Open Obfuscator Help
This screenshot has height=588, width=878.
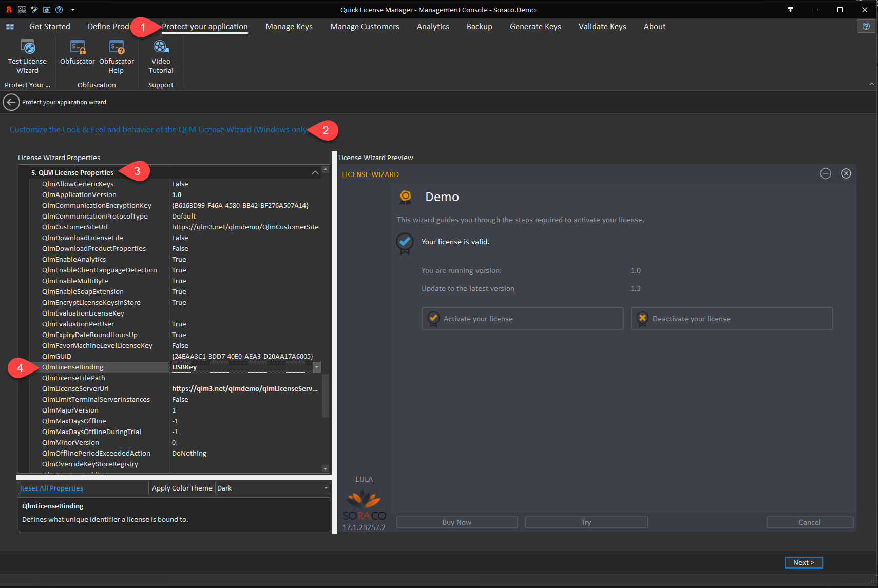pyautogui.click(x=117, y=56)
